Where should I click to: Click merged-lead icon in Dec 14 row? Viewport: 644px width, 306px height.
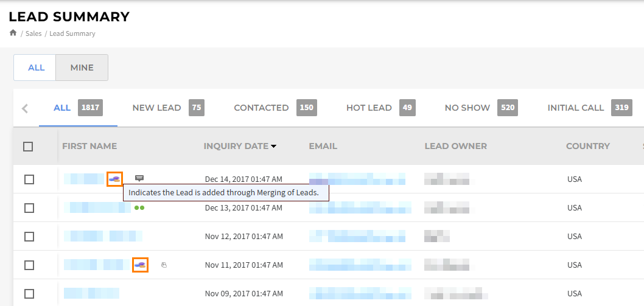pyautogui.click(x=114, y=179)
